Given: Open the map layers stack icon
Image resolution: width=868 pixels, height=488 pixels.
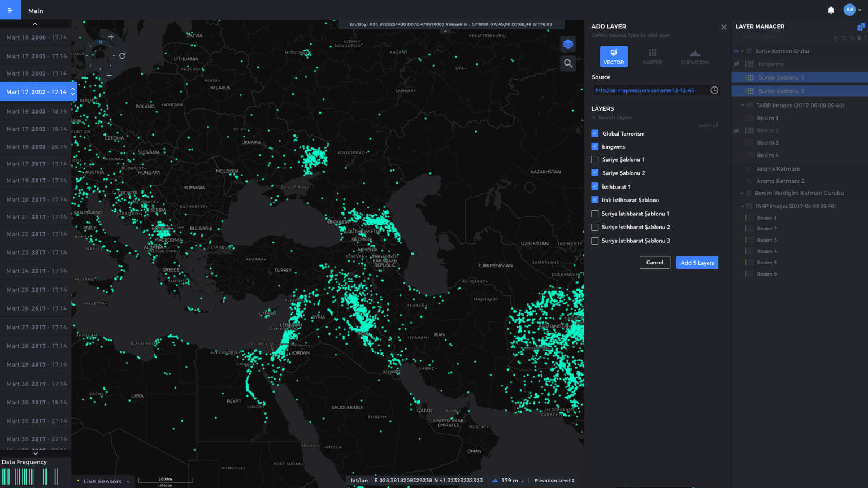Looking at the screenshot, I should coord(568,44).
